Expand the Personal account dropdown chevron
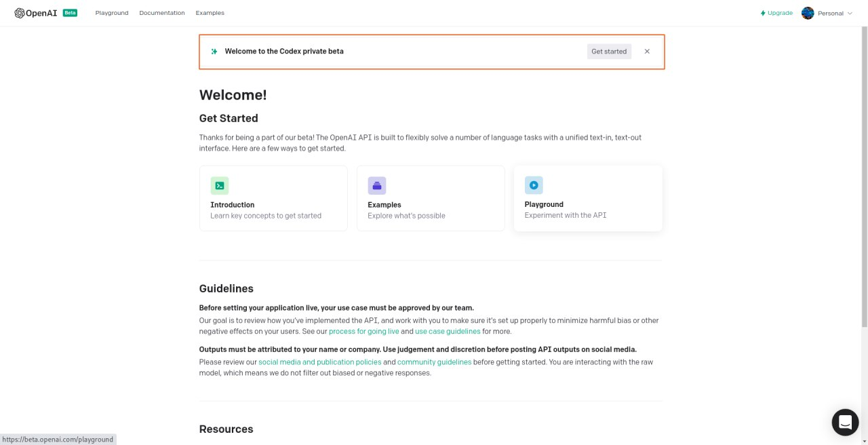 click(x=850, y=13)
